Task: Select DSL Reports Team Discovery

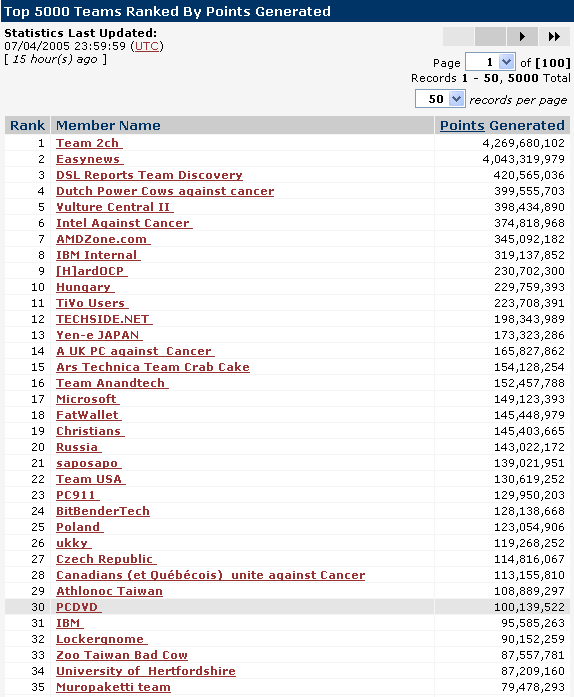Action: (x=149, y=175)
